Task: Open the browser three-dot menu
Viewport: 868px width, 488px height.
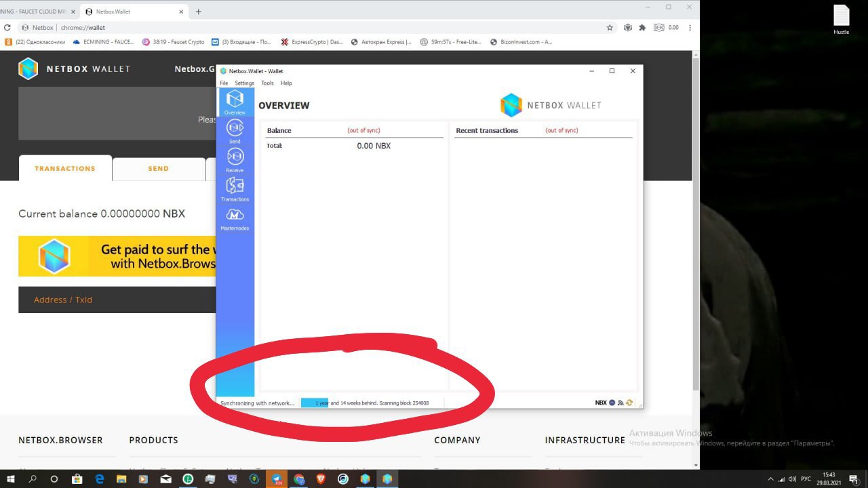Action: pos(690,28)
